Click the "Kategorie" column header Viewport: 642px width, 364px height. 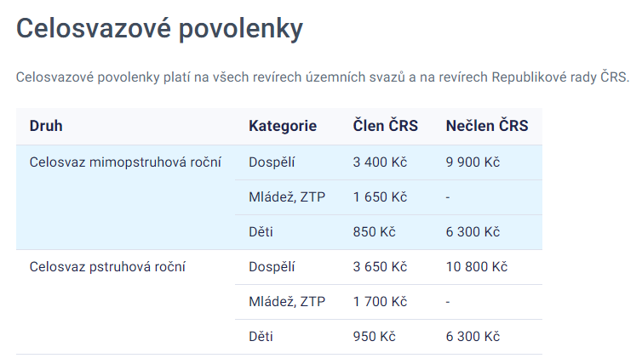click(x=283, y=126)
